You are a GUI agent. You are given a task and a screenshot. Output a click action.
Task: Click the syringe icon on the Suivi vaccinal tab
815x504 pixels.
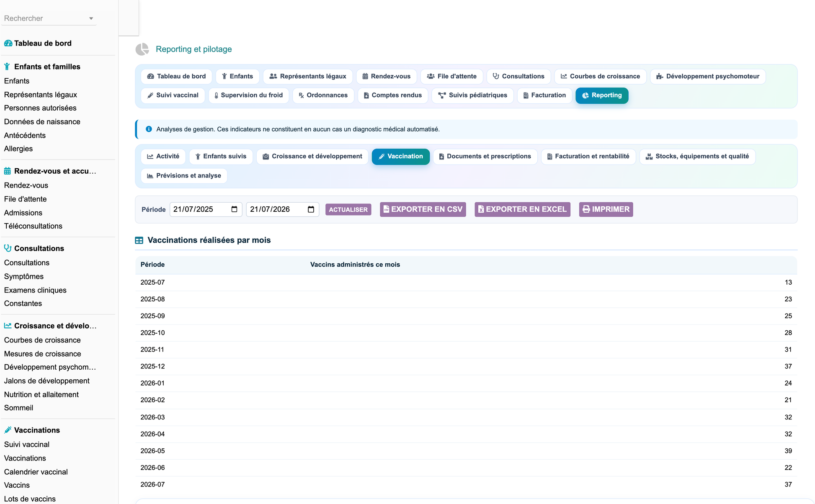coord(150,95)
